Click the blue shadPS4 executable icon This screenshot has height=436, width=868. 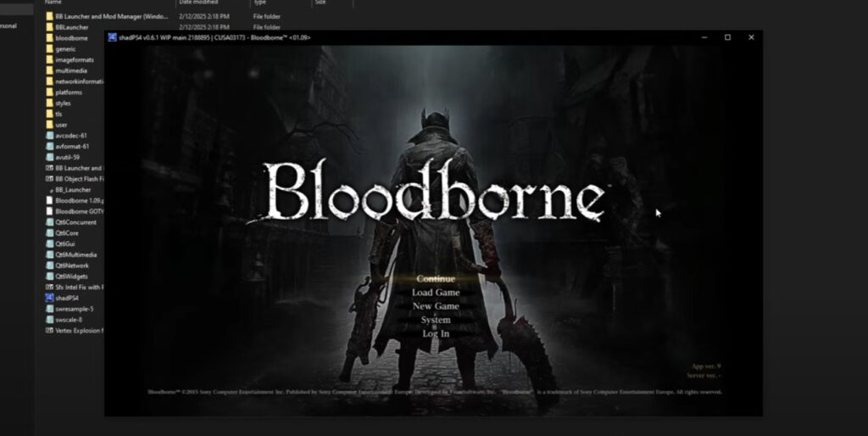coord(50,298)
